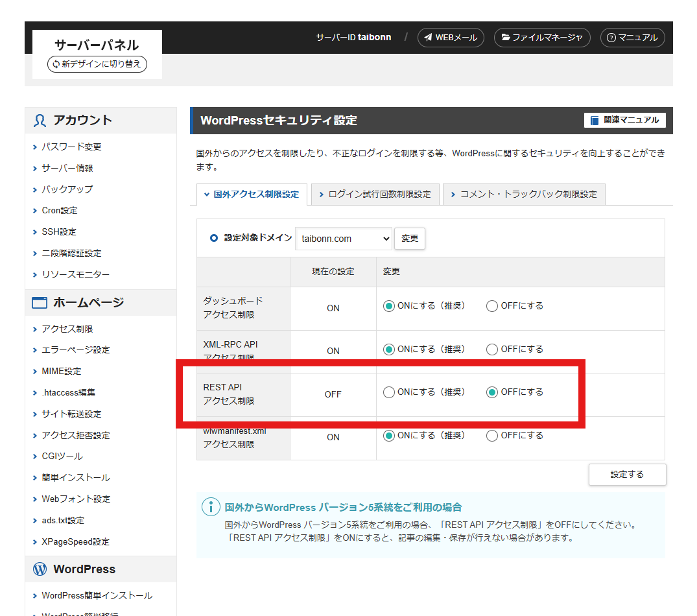
Task: Open XPageSpeed設定 in the sidebar
Action: 76,542
